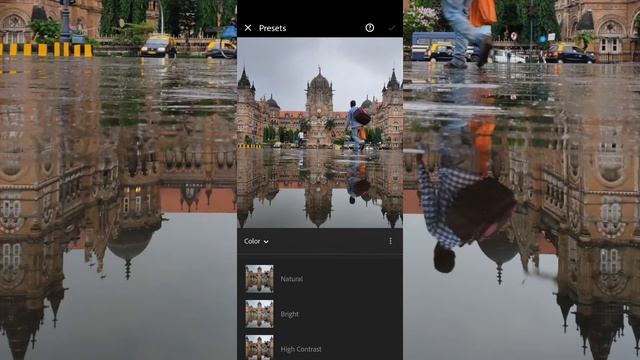Click the Presets title text

click(272, 28)
